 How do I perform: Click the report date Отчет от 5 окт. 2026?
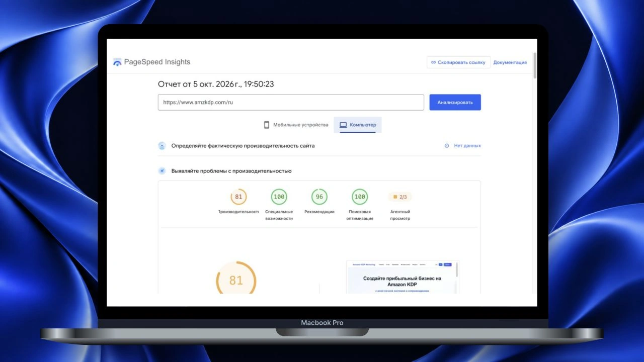pos(216,84)
